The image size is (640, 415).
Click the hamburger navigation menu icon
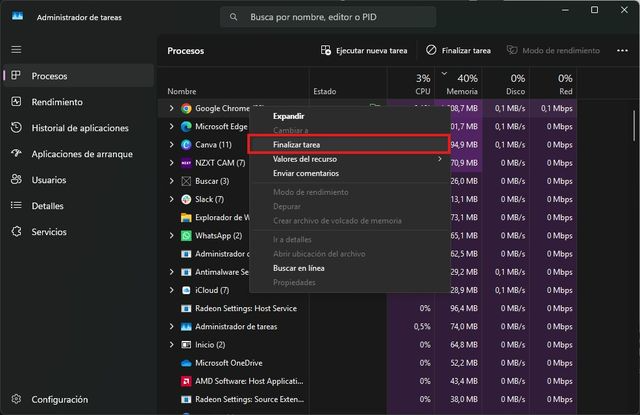(x=16, y=49)
